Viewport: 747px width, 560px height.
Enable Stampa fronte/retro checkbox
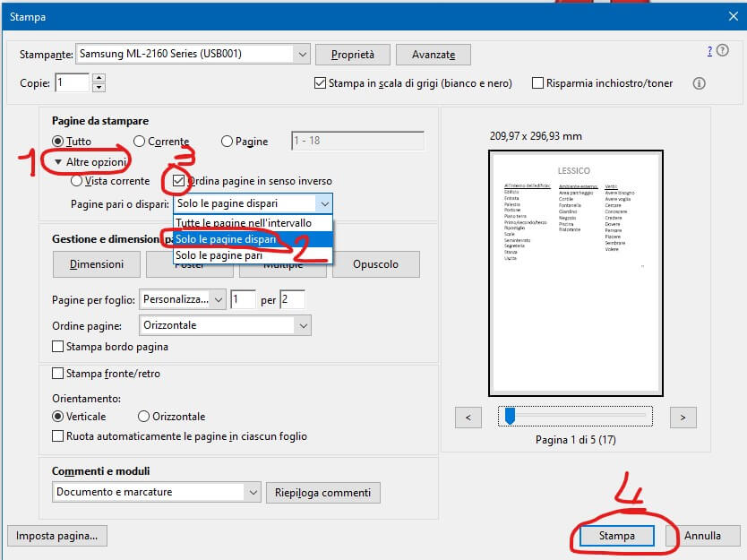(59, 374)
